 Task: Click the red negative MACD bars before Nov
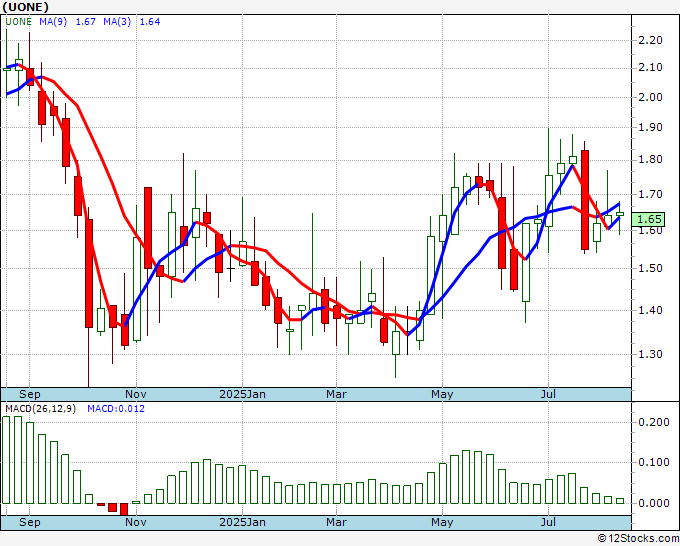pos(118,508)
